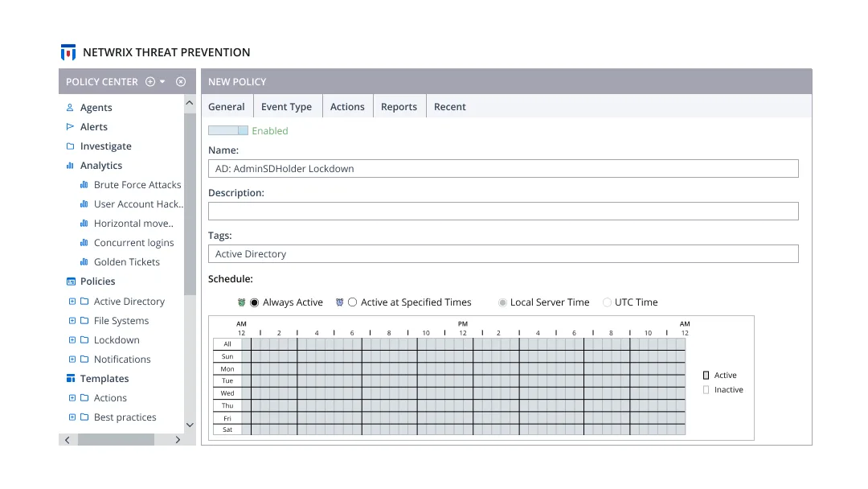The image size is (868, 489).
Task: Switch to the Actions tab
Action: 348,106
